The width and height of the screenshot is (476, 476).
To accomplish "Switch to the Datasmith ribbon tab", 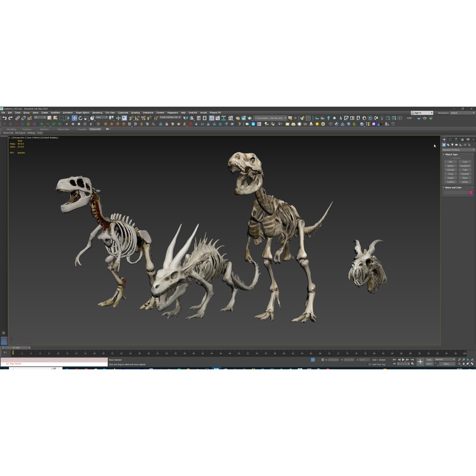I will point(95,129).
